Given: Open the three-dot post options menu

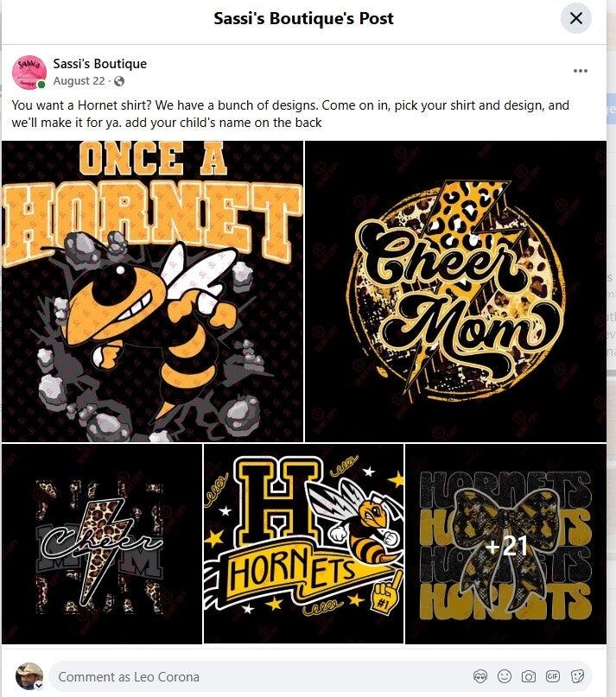Looking at the screenshot, I should pos(581,71).
